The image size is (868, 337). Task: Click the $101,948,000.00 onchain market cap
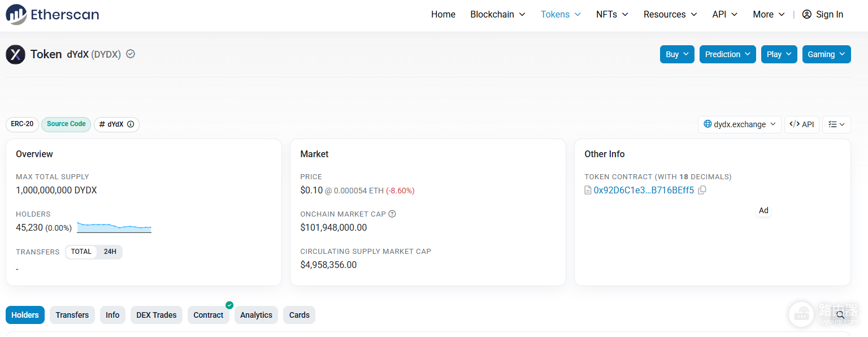[x=333, y=228]
